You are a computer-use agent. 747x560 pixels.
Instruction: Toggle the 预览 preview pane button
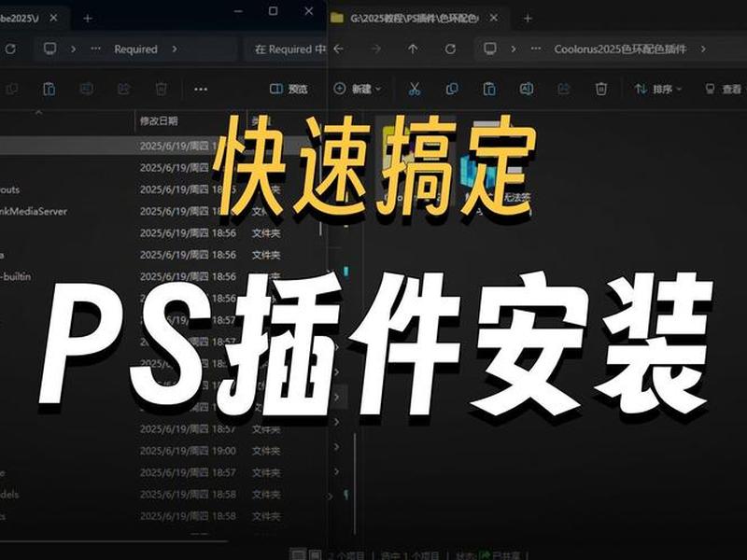click(x=289, y=89)
